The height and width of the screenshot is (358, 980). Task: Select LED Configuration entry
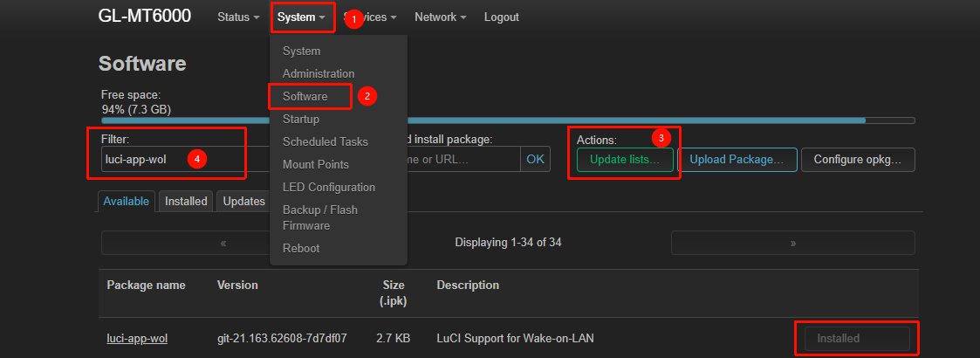coord(329,187)
